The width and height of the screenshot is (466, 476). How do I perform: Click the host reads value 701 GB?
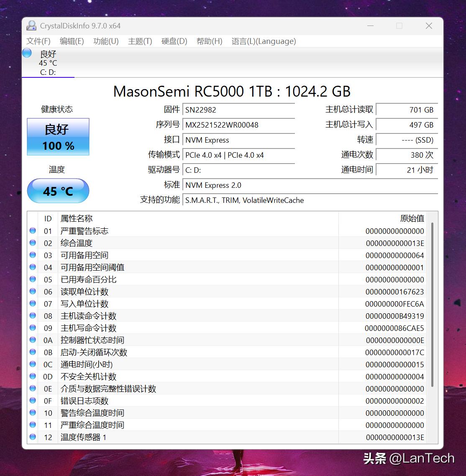pyautogui.click(x=407, y=110)
